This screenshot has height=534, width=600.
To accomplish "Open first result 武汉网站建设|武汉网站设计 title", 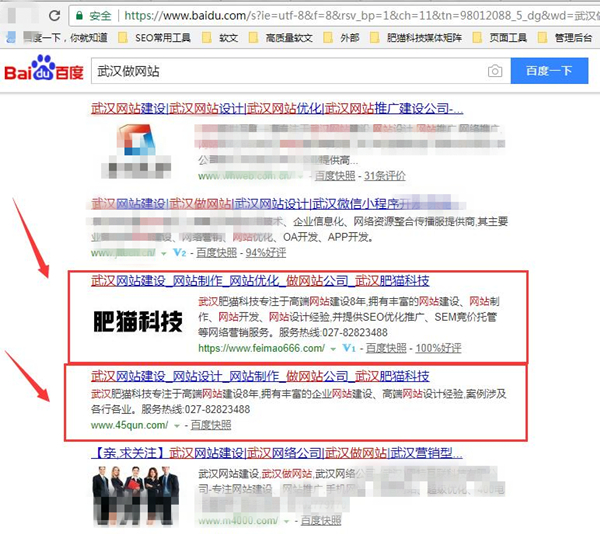I will [x=277, y=109].
